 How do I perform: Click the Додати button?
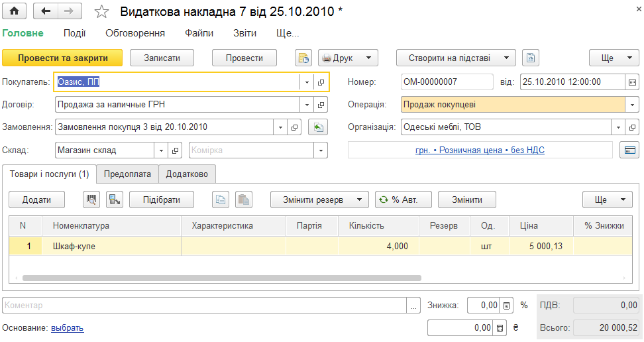[36, 199]
